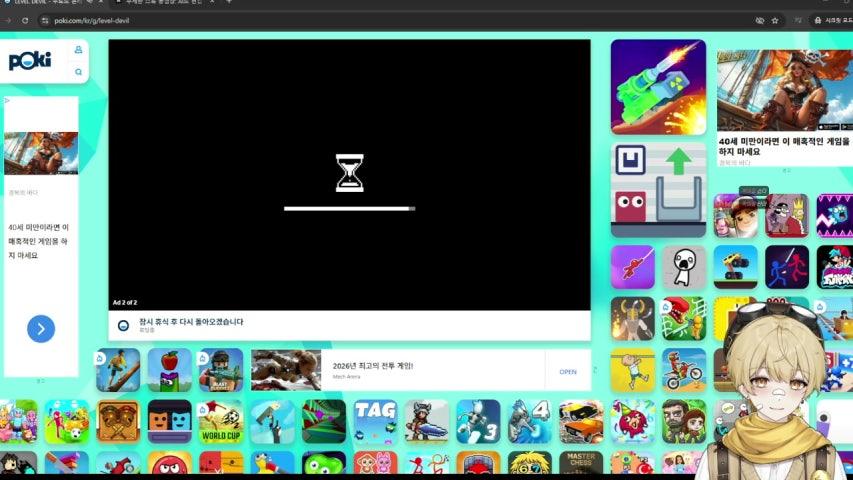Click the Poki logo
The width and height of the screenshot is (853, 480).
30,61
